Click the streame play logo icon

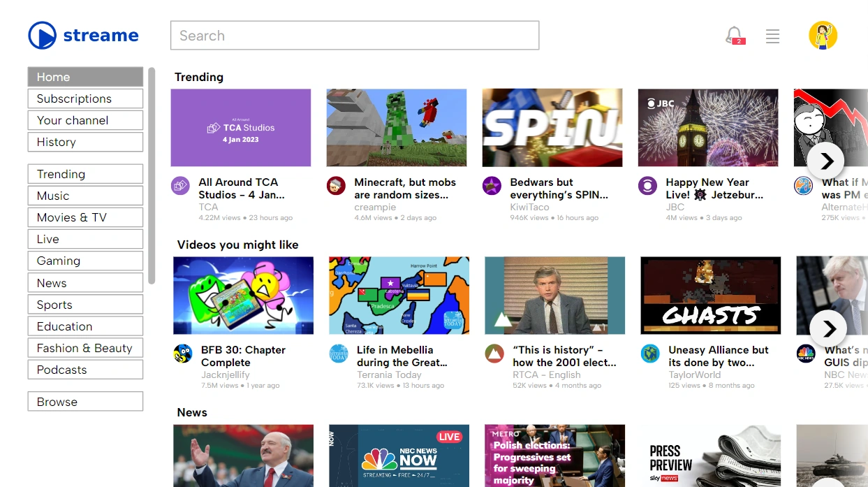tap(42, 35)
